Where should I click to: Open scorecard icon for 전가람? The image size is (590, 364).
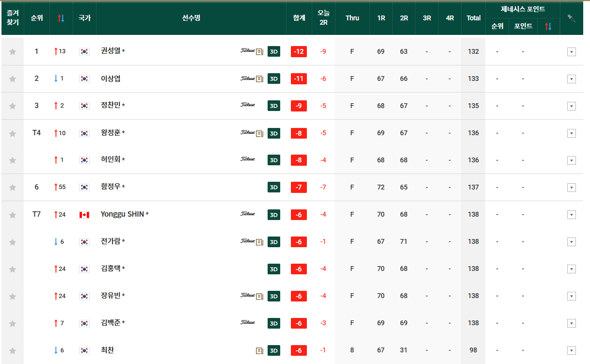pyautogui.click(x=259, y=241)
